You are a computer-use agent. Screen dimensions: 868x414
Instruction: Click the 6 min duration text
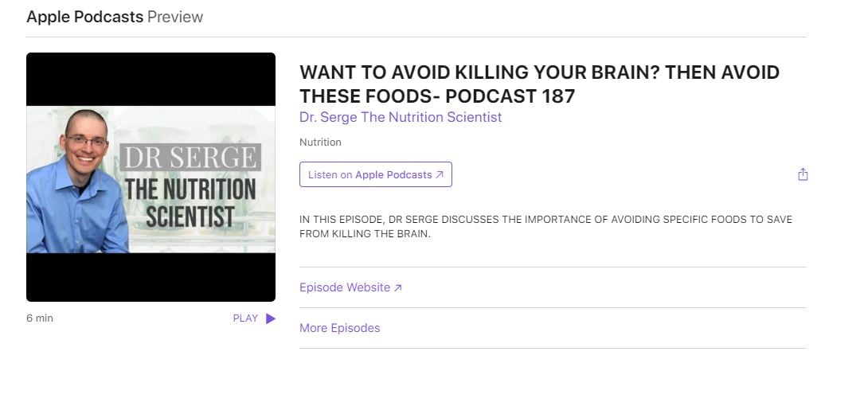coord(40,318)
